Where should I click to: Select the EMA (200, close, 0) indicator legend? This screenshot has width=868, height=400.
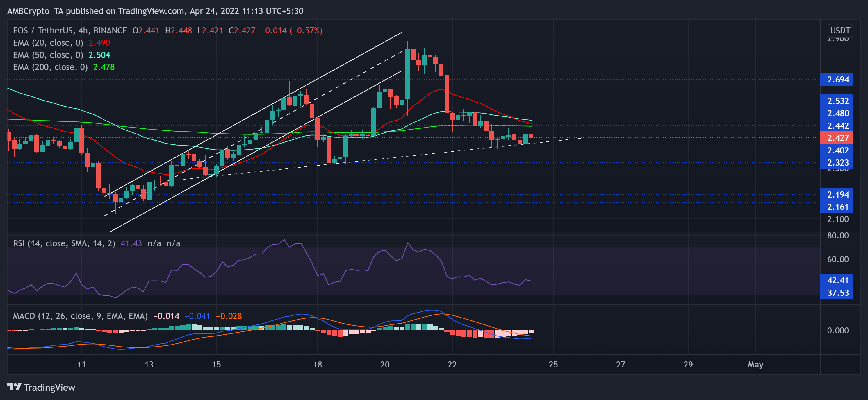51,67
